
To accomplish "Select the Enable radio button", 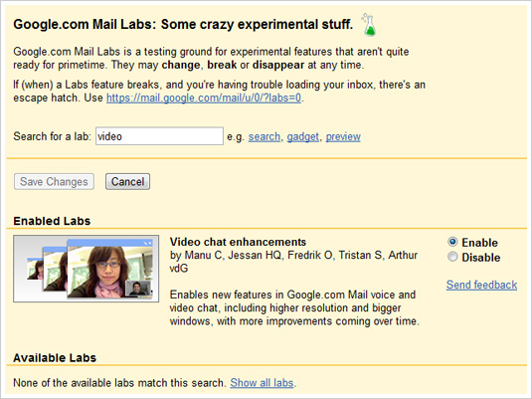I will tap(452, 242).
